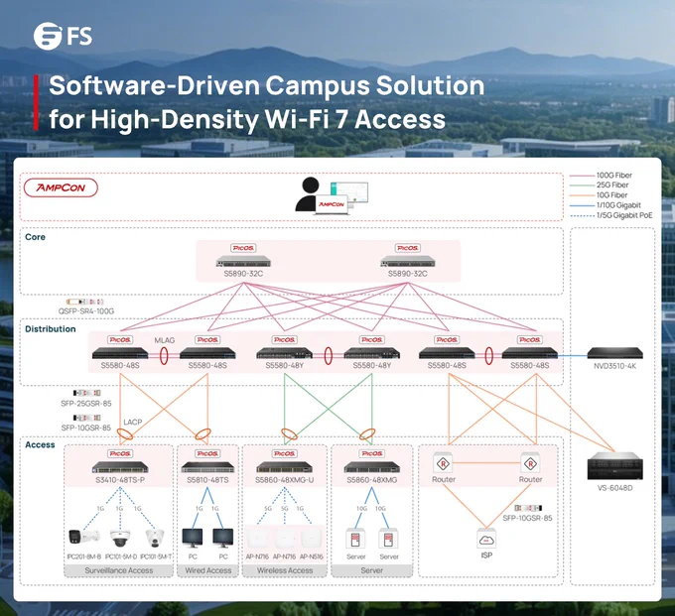Select the QSFP-SR4-100G transceiver image
This screenshot has width=675, height=616.
click(x=84, y=302)
